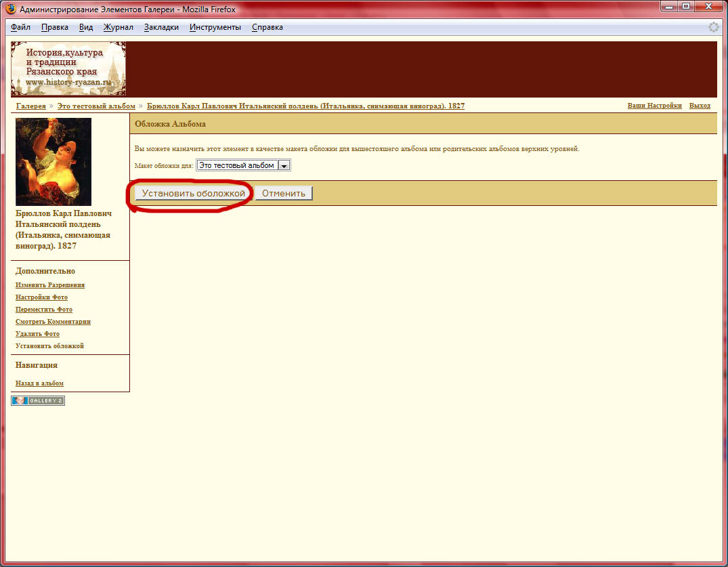This screenshot has width=728, height=567.
Task: Maximize the Firefox window
Action: pyautogui.click(x=686, y=7)
